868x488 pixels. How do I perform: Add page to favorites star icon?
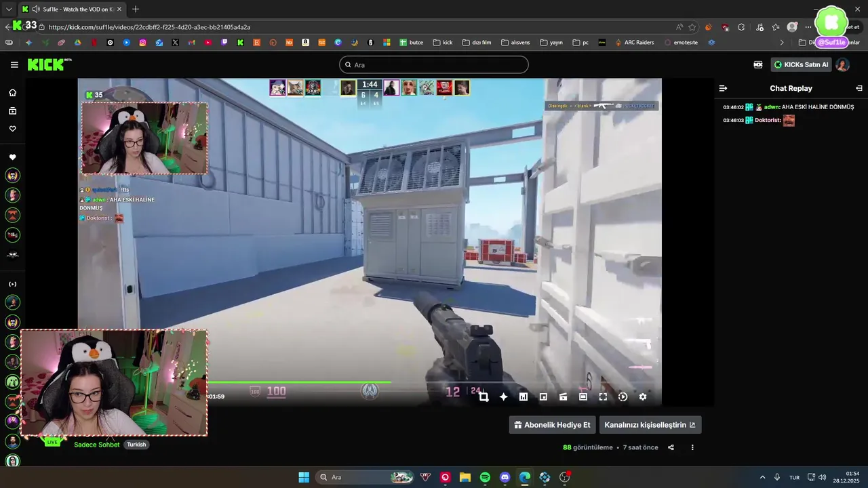point(692,27)
